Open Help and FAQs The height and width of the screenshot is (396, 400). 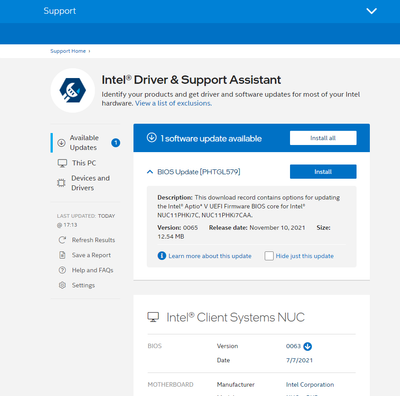pos(93,270)
